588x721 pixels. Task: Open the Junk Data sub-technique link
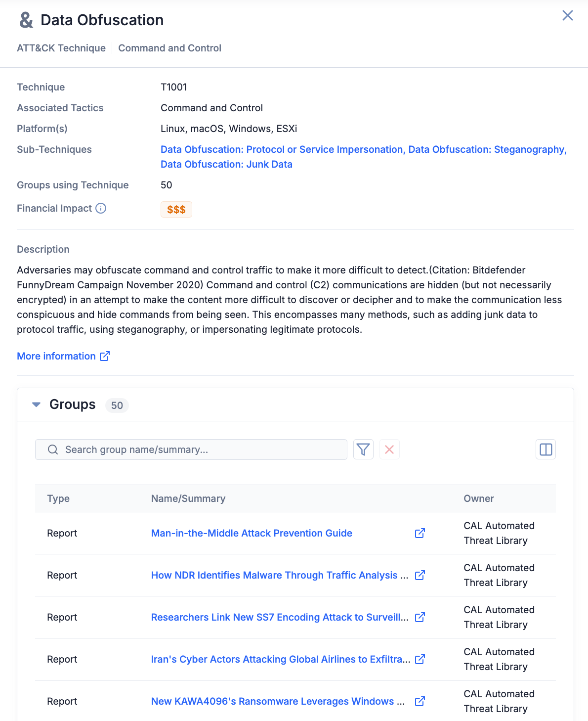coord(226,164)
